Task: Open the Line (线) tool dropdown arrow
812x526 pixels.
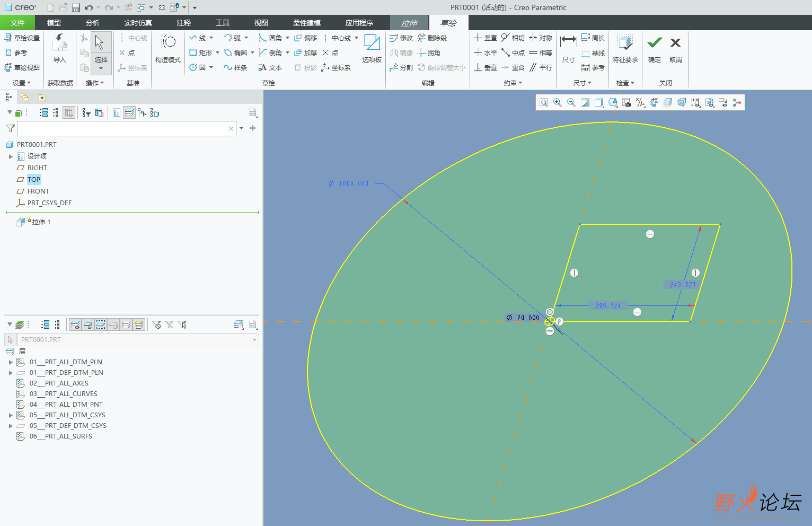Action: pos(211,38)
